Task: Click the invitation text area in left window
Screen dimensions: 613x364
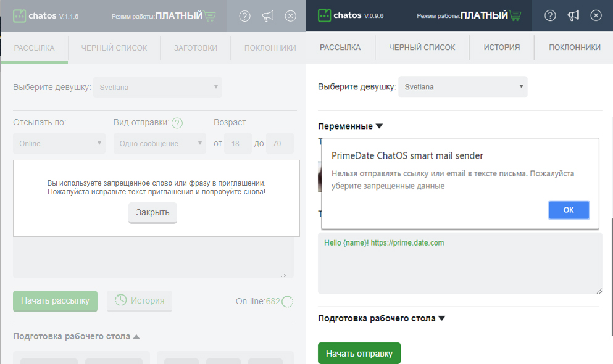Action: coord(153,257)
